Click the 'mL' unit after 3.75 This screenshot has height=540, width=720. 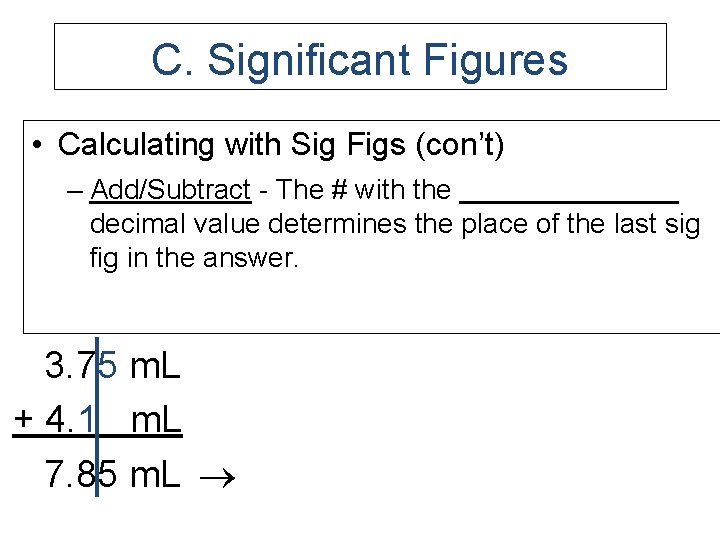pyautogui.click(x=155, y=366)
